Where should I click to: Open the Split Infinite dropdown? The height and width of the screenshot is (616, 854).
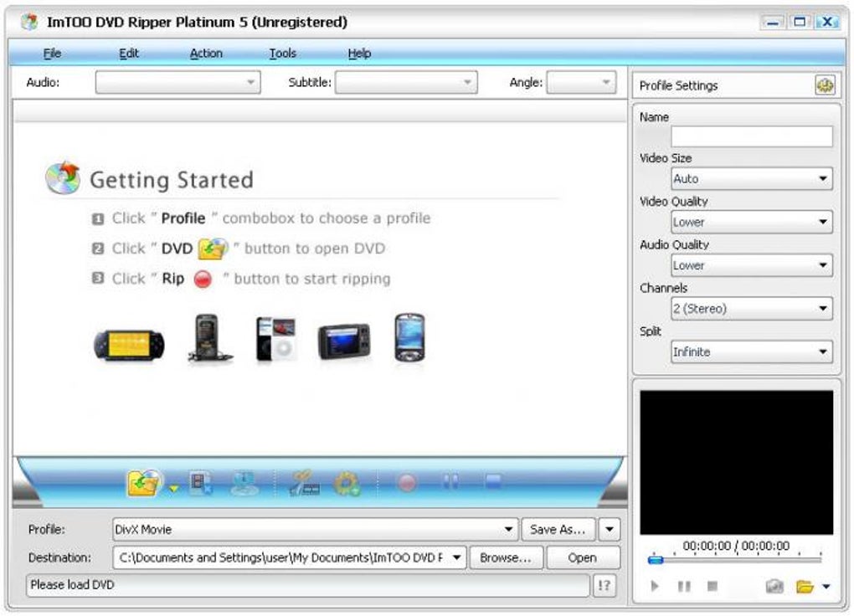[752, 352]
